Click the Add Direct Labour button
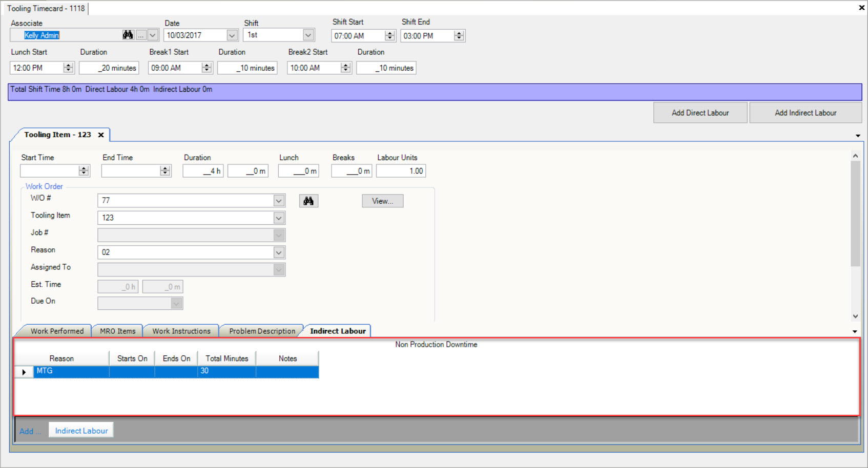The image size is (868, 468). 700,113
